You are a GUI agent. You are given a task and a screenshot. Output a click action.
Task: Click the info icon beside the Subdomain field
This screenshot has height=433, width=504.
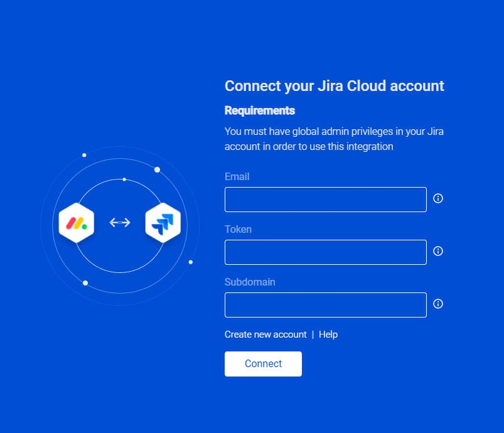coord(438,304)
